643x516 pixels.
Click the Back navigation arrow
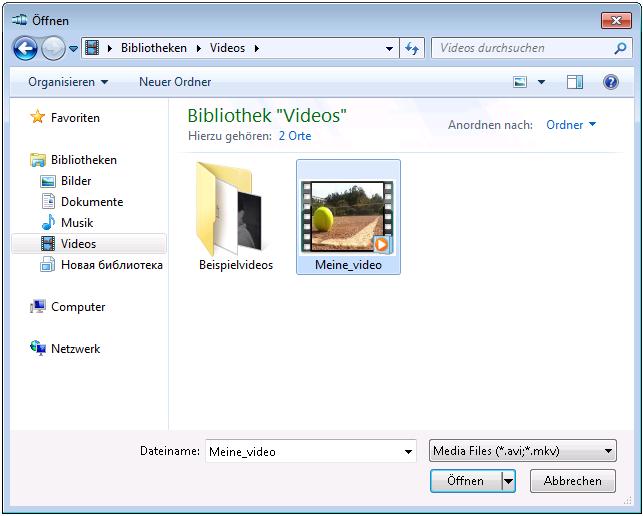point(25,48)
